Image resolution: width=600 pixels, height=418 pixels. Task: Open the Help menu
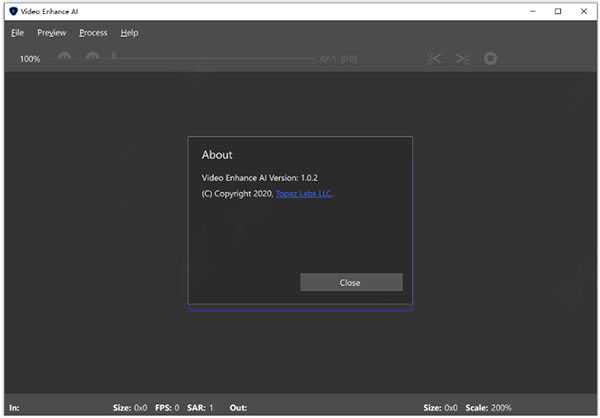[x=129, y=33]
